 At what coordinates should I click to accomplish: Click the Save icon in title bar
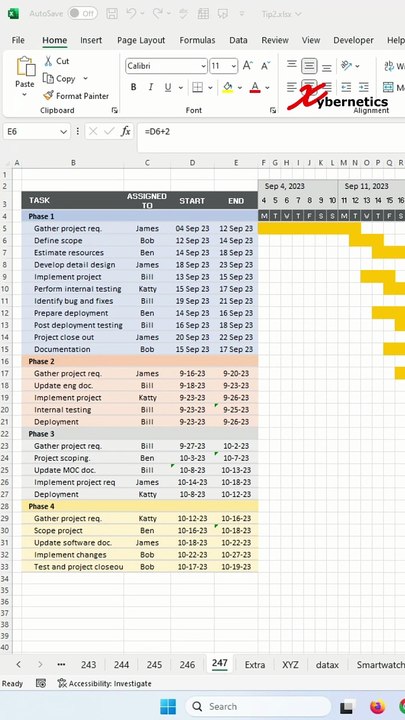click(112, 14)
